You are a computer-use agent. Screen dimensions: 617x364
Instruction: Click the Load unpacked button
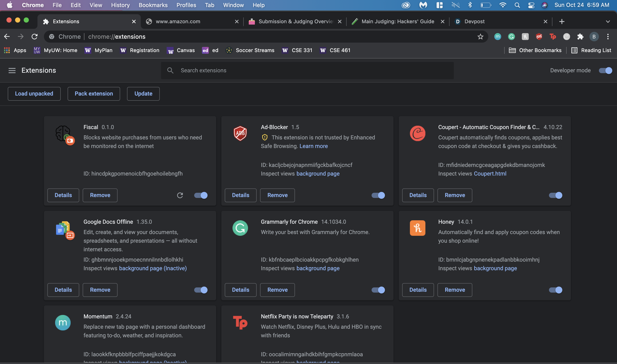(34, 94)
